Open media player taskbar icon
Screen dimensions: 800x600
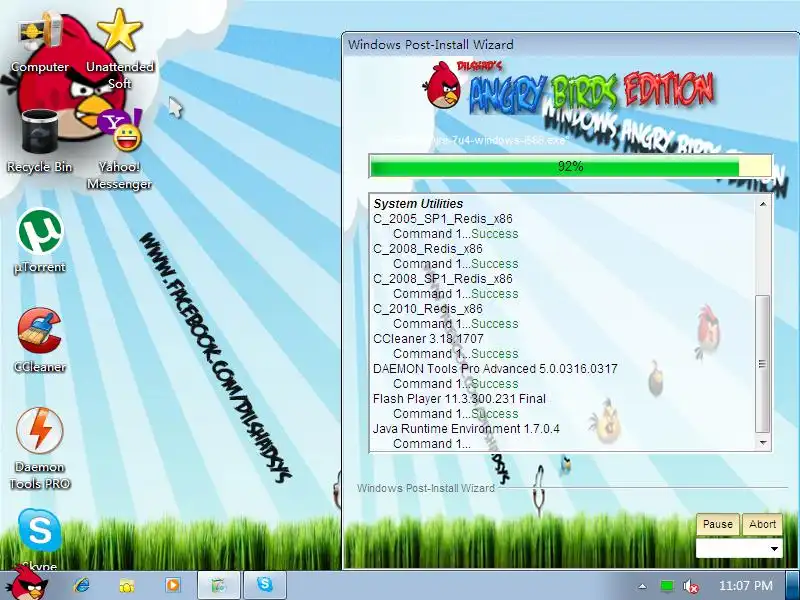point(172,585)
